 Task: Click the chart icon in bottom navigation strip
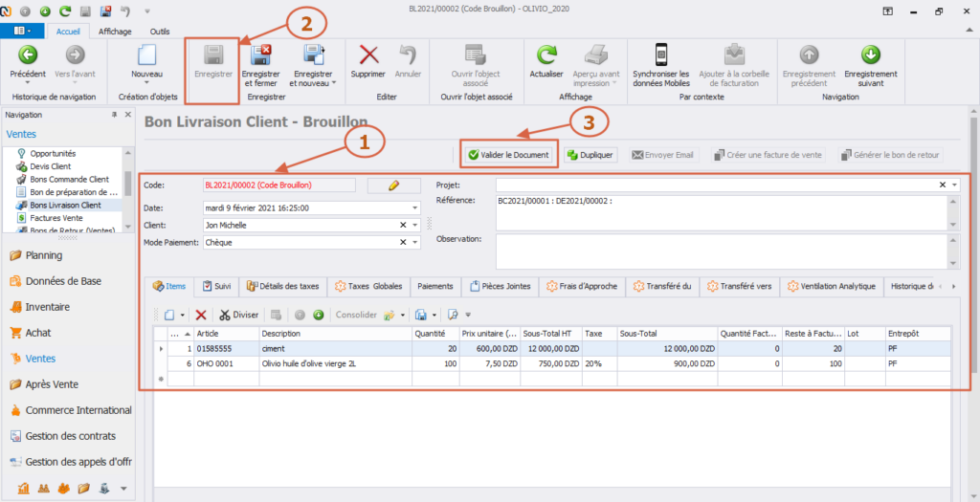click(x=24, y=489)
